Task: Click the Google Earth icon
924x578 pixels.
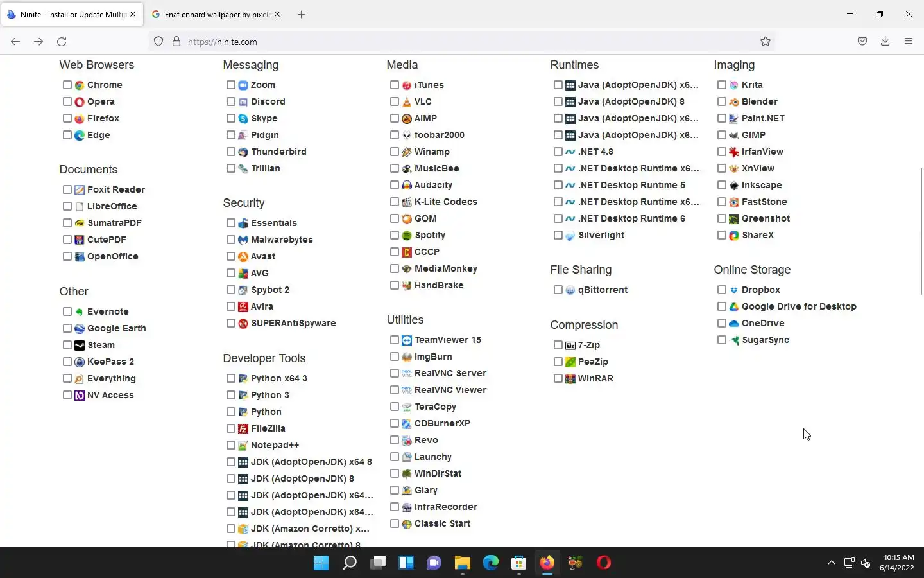Action: tap(80, 328)
